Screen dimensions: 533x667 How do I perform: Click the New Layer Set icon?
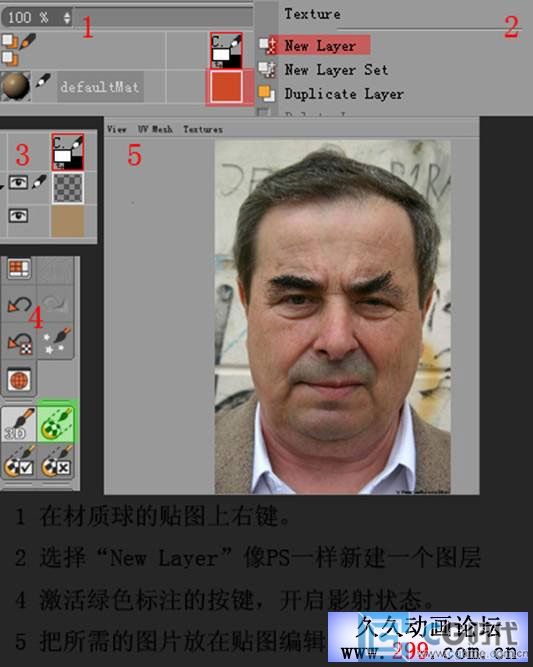[x=267, y=69]
